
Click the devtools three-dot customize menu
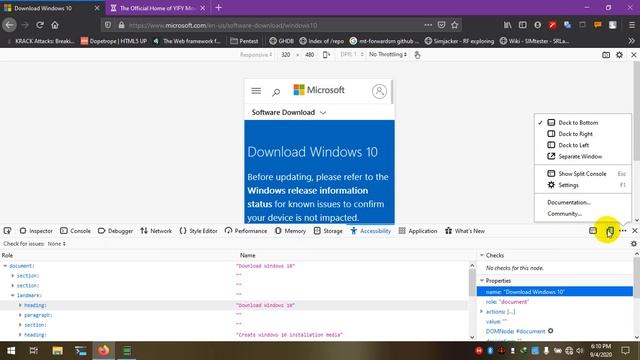[623, 231]
